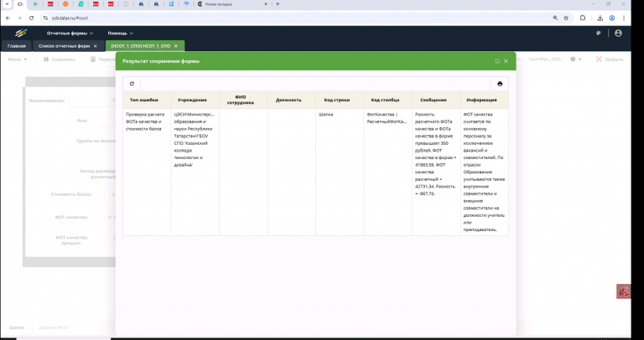The width and height of the screenshot is (644, 340).
Task: Open browser downloads
Action: click(600, 18)
